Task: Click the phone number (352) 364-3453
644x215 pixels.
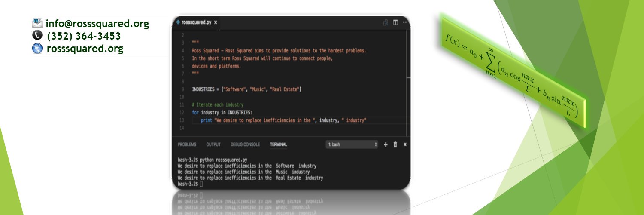Action: pos(84,36)
